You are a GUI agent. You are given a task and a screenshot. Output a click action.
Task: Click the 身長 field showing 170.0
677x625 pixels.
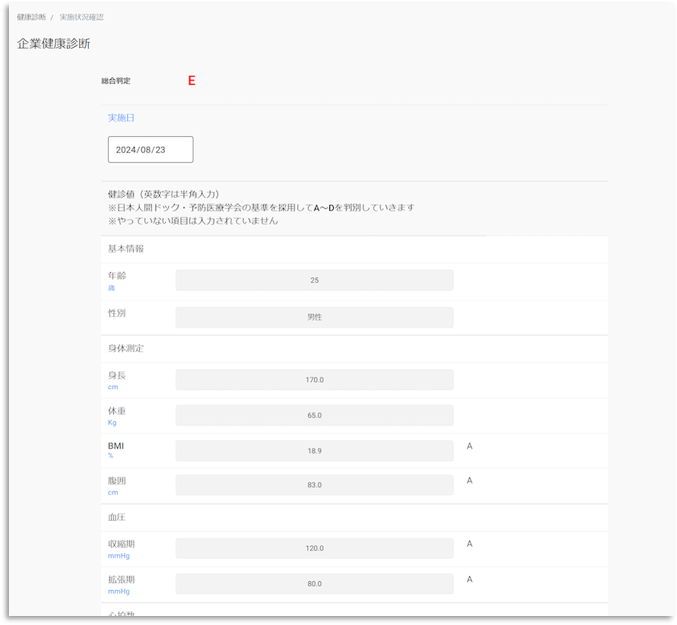[x=314, y=380]
